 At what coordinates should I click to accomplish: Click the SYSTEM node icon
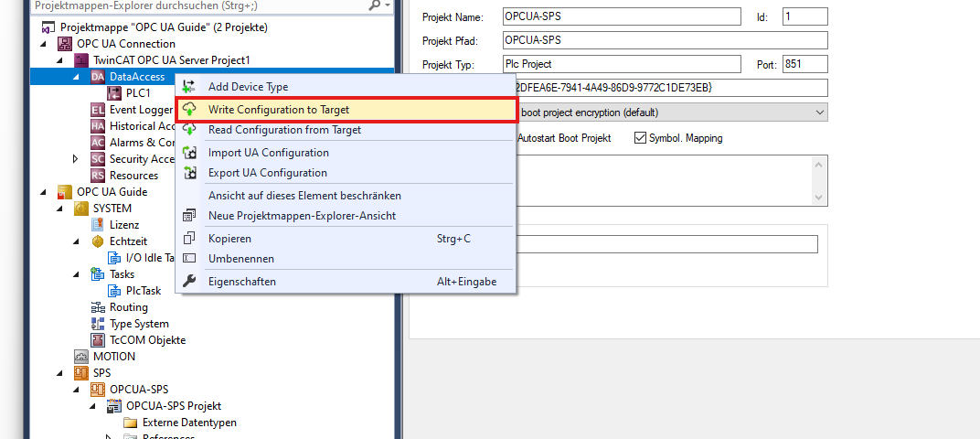81,209
